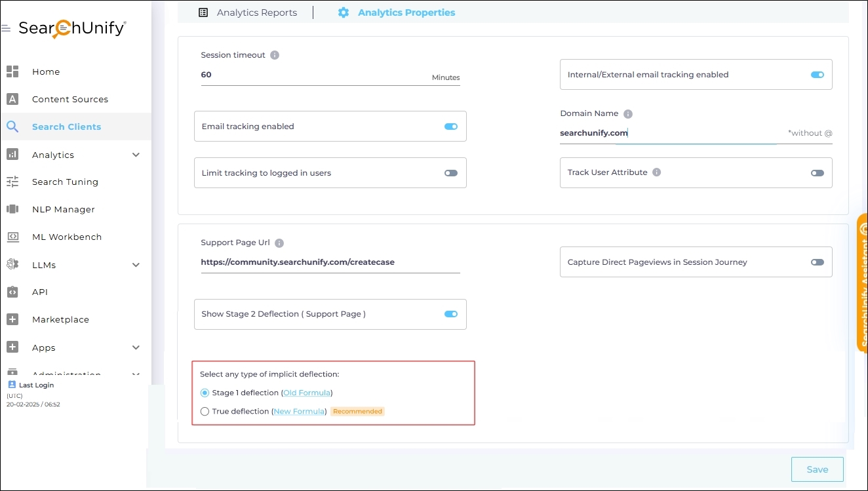Switch to the Analytics Reports tab
Viewport: 868px width, 491px height.
248,12
